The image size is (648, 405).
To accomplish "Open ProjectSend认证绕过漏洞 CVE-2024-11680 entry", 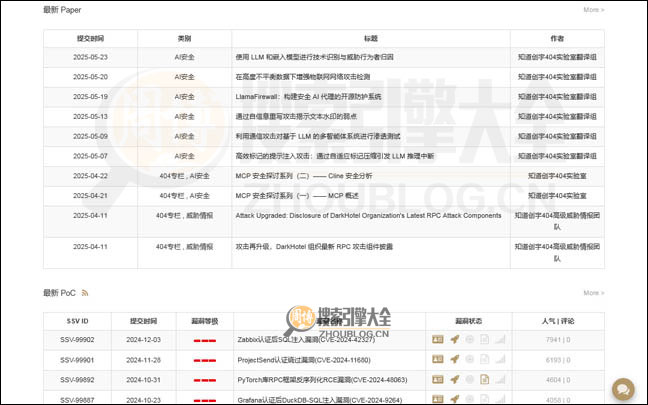I will (x=304, y=360).
